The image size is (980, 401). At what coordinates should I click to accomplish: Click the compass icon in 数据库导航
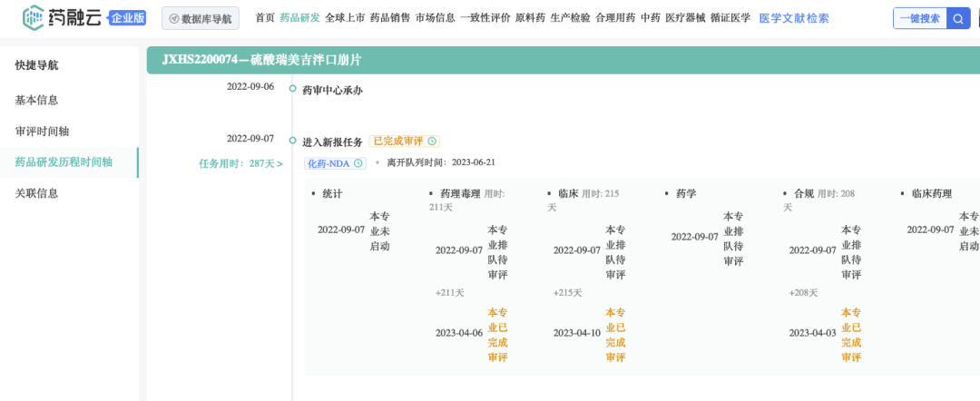[x=173, y=19]
